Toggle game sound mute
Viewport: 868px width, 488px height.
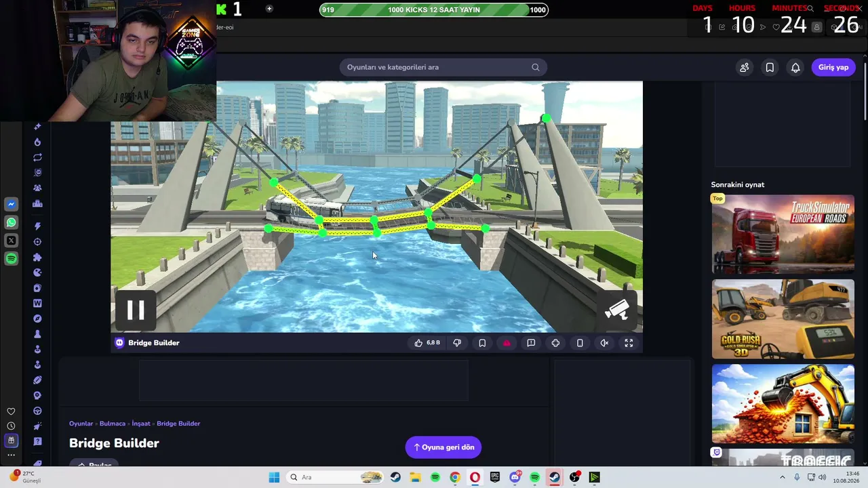tap(604, 343)
